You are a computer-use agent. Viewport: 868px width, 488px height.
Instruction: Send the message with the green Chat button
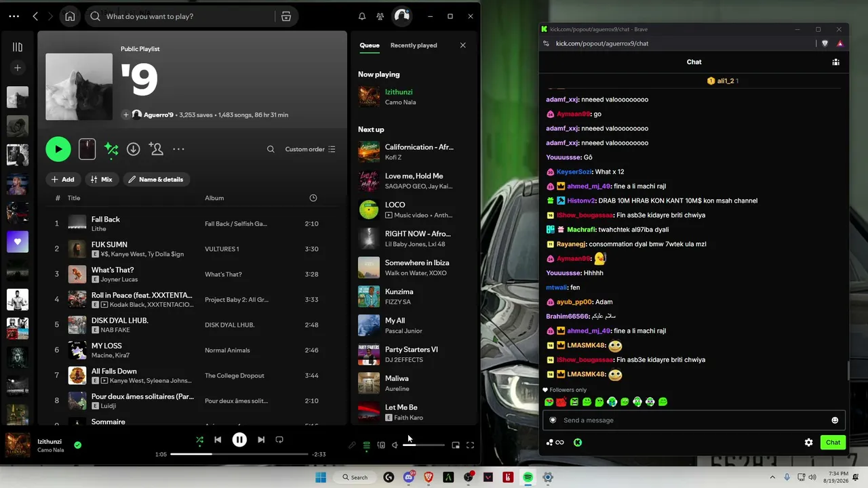[x=833, y=443]
